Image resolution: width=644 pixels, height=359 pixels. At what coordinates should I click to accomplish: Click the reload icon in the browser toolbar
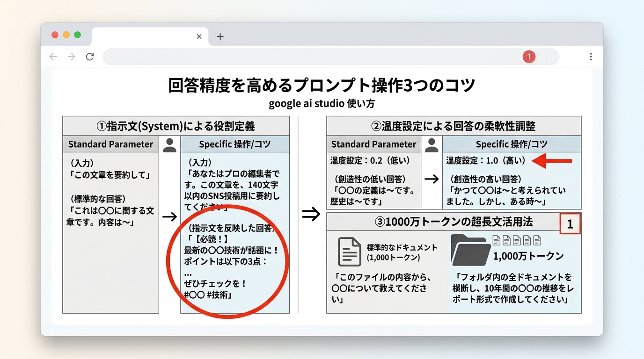[x=90, y=56]
